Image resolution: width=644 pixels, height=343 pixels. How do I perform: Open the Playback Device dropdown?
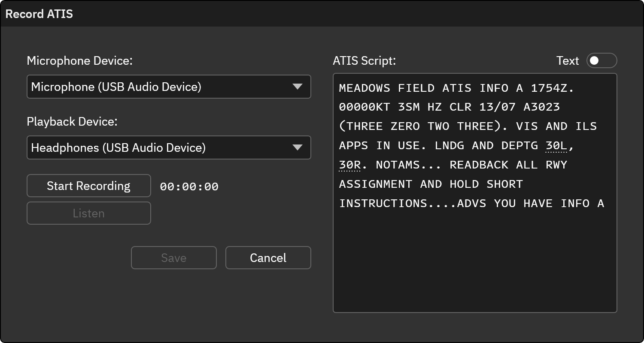pos(169,147)
